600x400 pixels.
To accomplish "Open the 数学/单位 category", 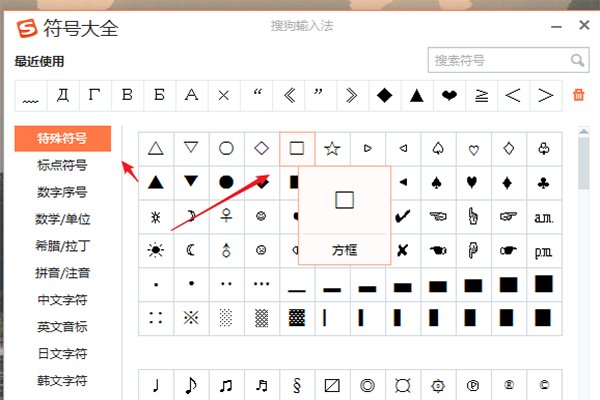I will (x=63, y=219).
